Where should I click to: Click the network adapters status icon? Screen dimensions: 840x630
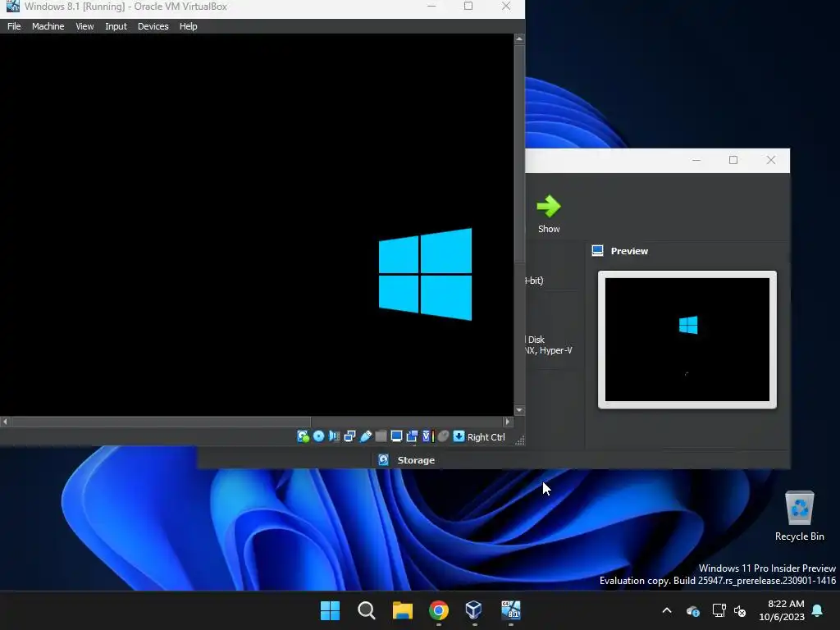(x=349, y=436)
